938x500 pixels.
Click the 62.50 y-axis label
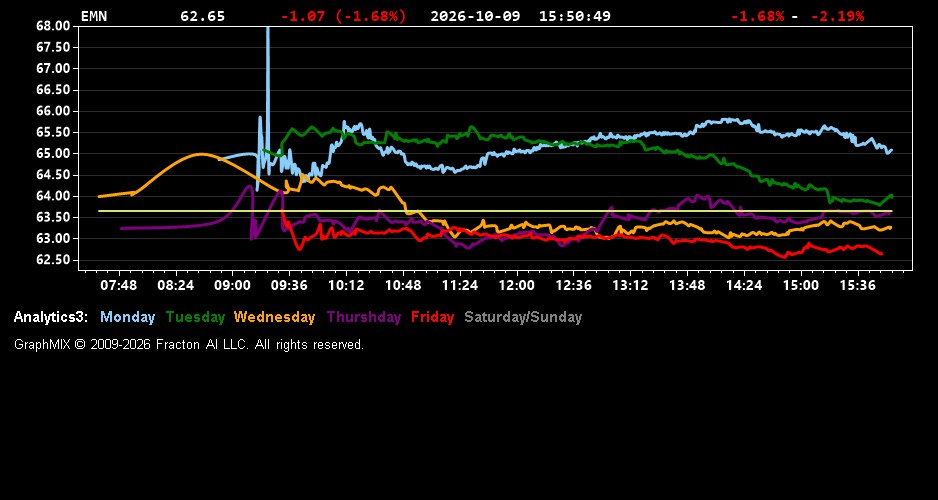pyautogui.click(x=53, y=260)
